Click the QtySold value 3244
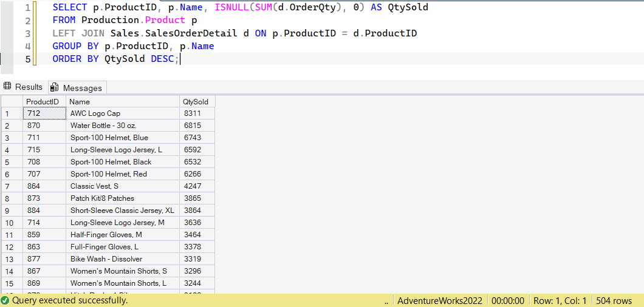 click(197, 283)
